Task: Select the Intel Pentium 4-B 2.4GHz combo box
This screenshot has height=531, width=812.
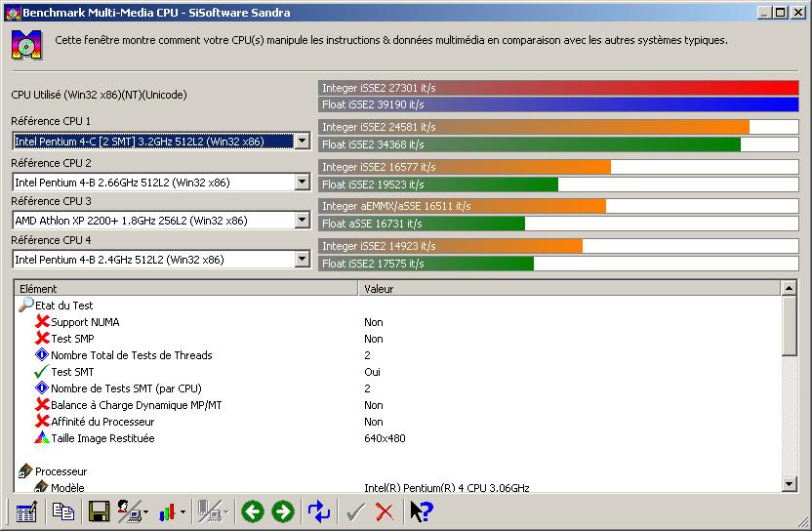Action: (161, 259)
